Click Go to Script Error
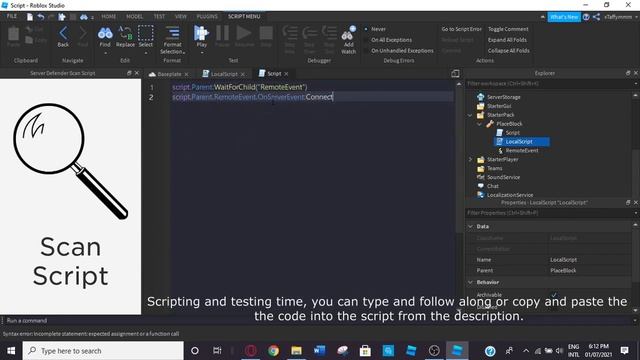640x360 pixels. [x=461, y=29]
